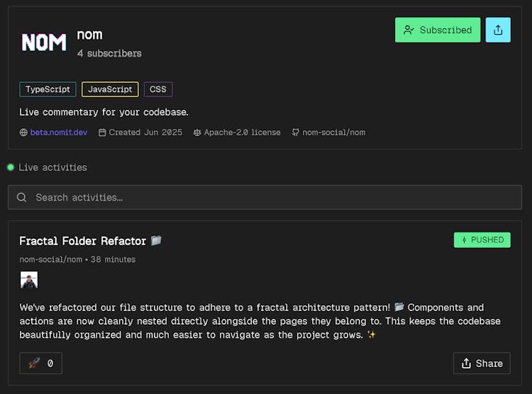Click the share icon beside Subscribed

point(498,30)
